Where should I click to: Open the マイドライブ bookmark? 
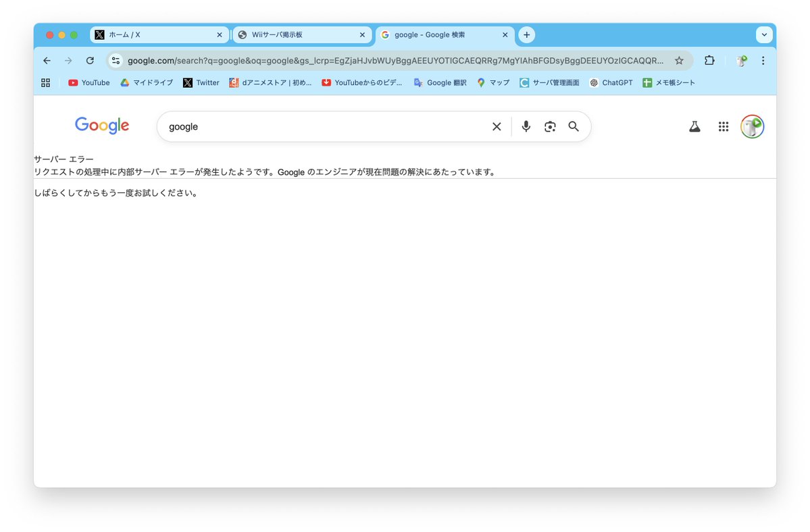tap(147, 82)
